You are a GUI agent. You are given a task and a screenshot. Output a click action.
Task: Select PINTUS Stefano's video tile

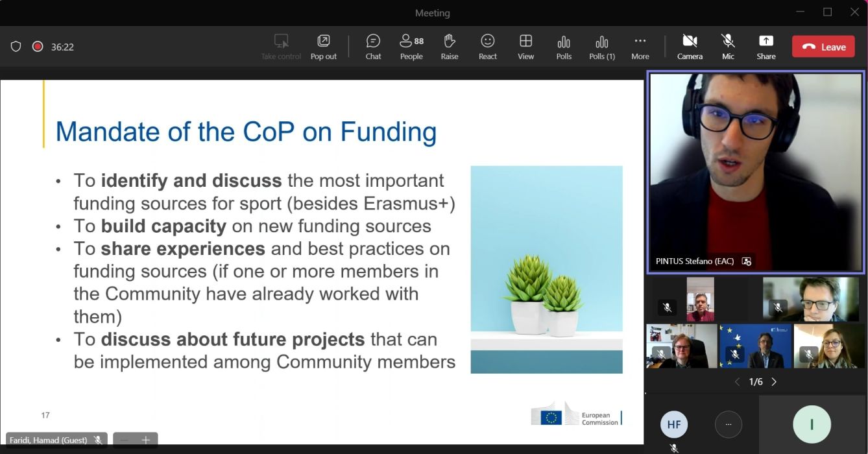pyautogui.click(x=756, y=172)
